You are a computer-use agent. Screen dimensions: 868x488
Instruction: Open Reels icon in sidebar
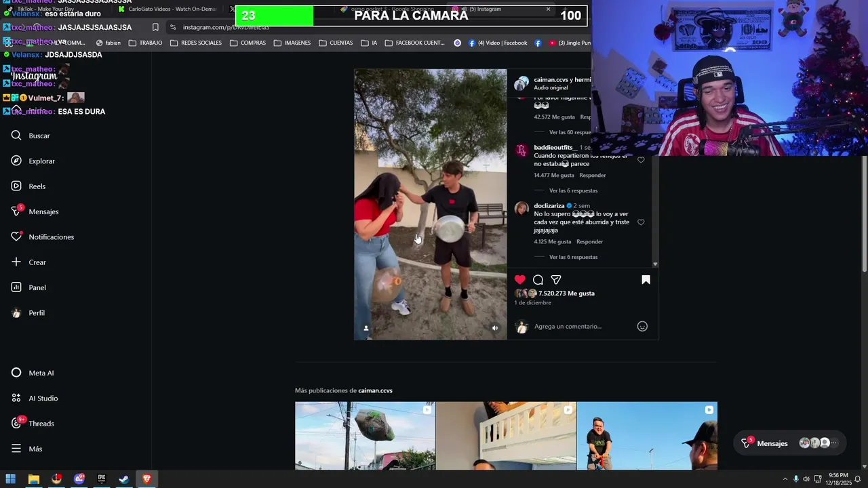[16, 186]
